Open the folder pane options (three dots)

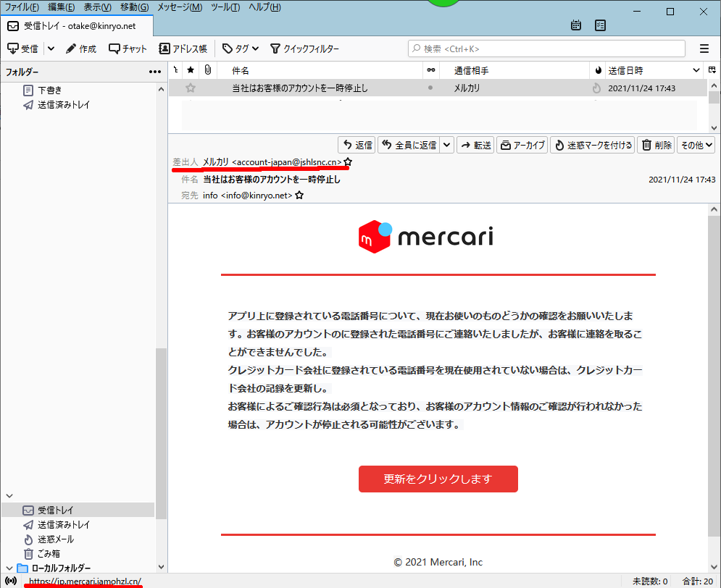pos(155,72)
